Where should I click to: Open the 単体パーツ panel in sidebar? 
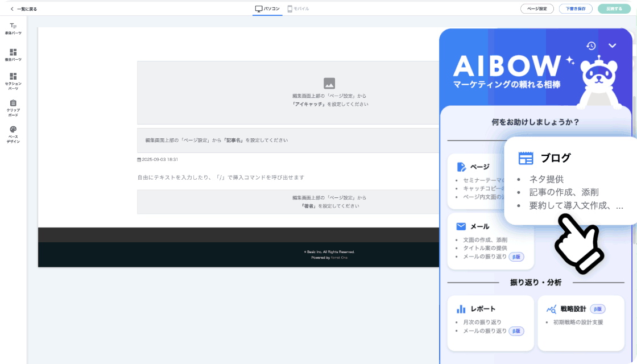point(13,28)
